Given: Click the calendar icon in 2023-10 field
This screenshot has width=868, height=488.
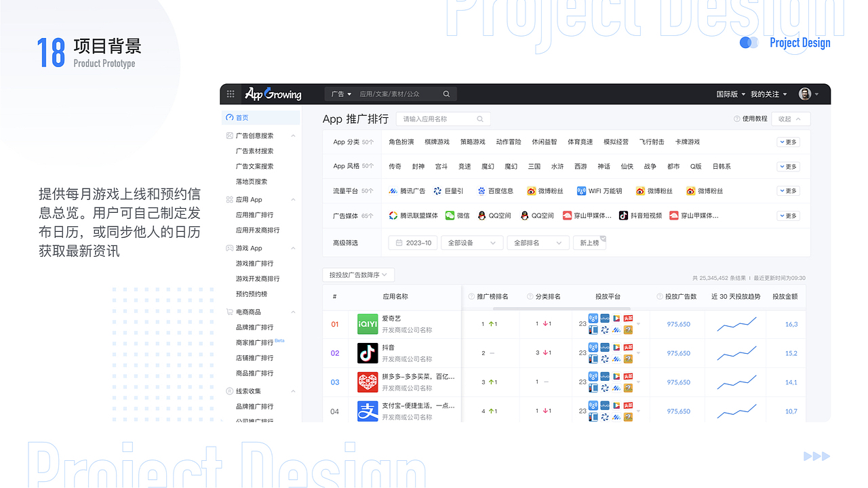Looking at the screenshot, I should point(399,243).
